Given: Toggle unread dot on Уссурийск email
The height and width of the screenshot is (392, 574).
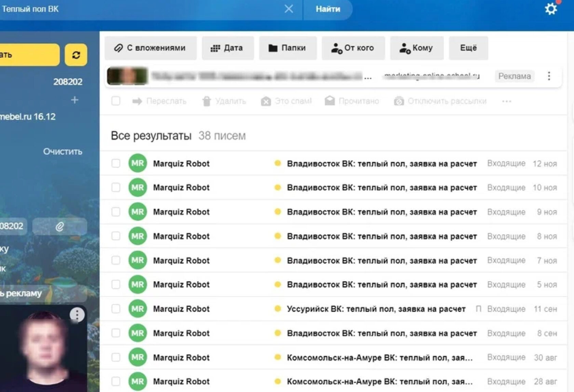Looking at the screenshot, I should (278, 309).
